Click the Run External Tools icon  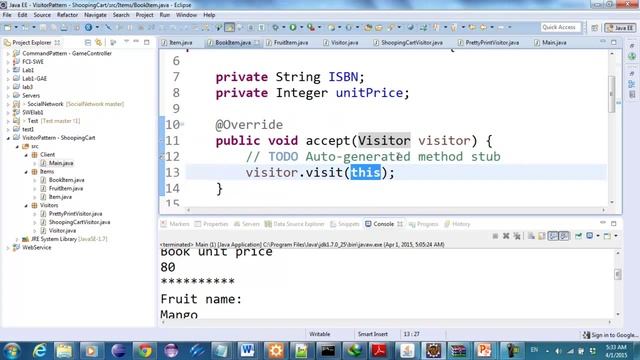click(311, 27)
